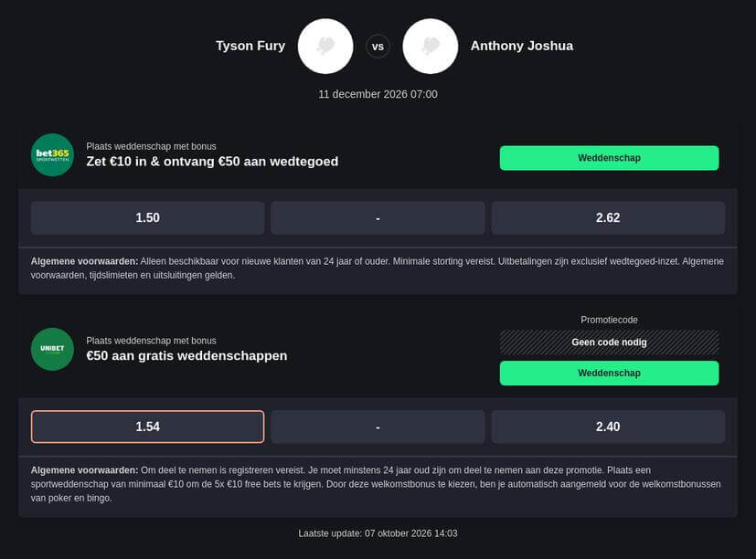Click the Tyson Fury name label

pos(250,46)
